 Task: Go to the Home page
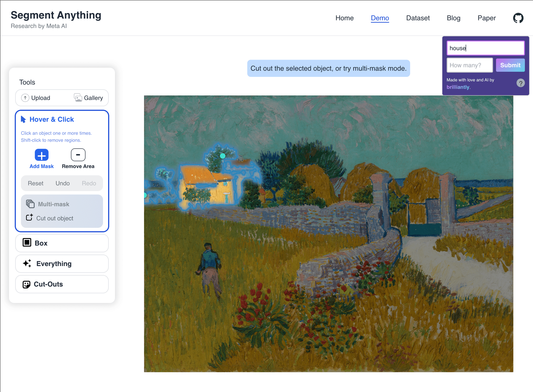pos(344,18)
